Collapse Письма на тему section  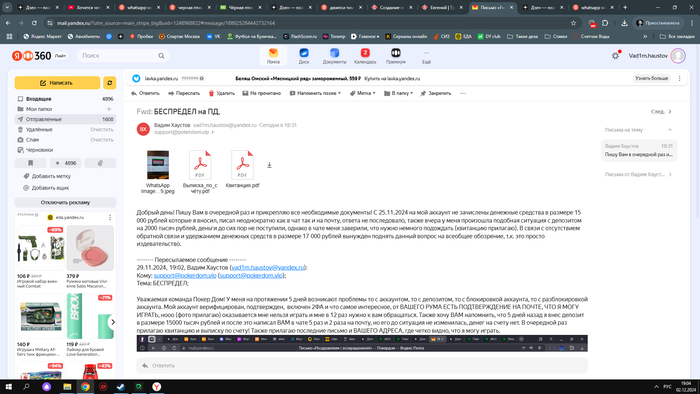(x=670, y=130)
